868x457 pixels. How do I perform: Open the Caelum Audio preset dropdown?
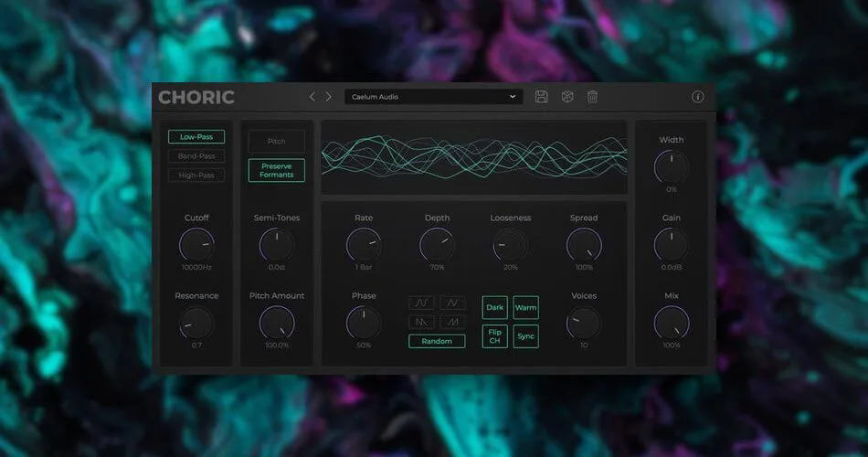click(433, 96)
